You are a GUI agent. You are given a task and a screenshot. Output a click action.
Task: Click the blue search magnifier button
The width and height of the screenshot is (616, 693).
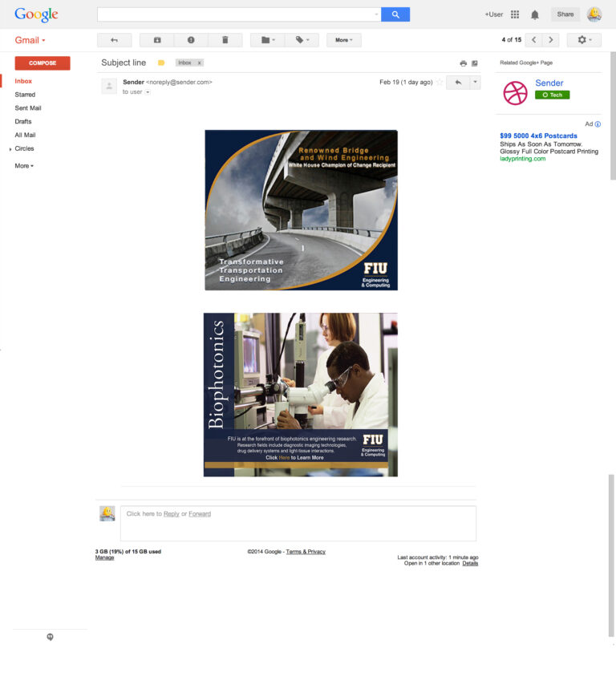pyautogui.click(x=395, y=14)
